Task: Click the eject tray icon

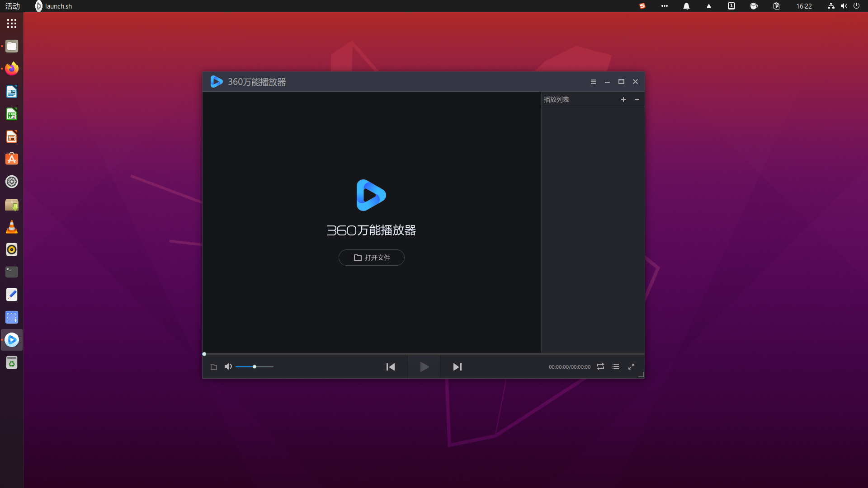Action: (x=709, y=6)
